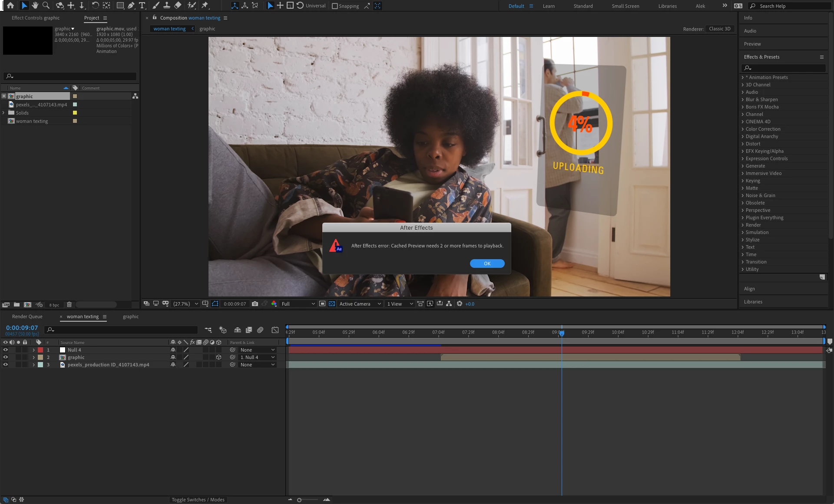Select the Zoom tool in toolbar
The width and height of the screenshot is (834, 504).
(46, 6)
